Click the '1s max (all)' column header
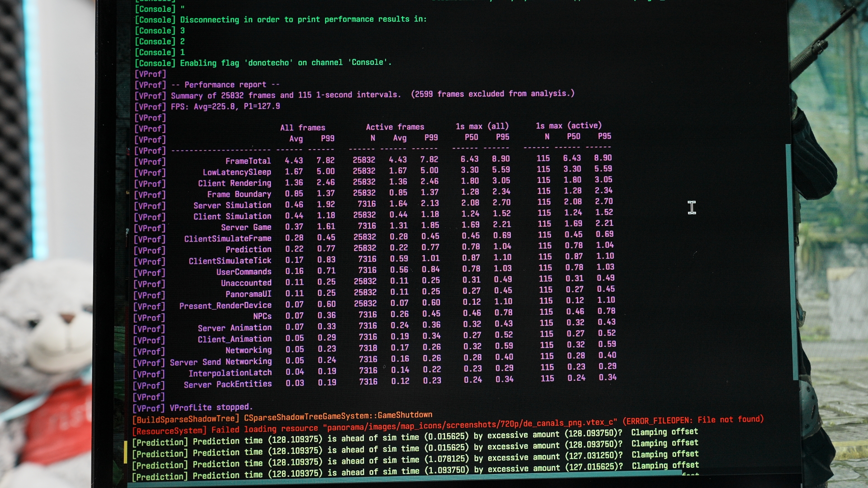Image resolution: width=868 pixels, height=488 pixels. pos(482,126)
